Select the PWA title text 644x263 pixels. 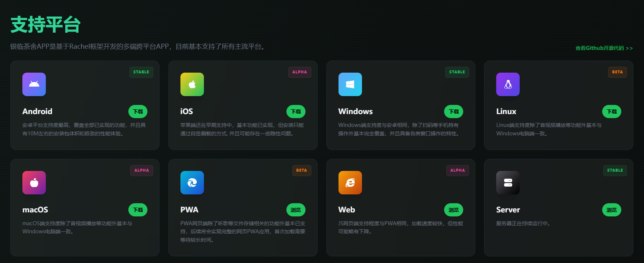point(189,210)
